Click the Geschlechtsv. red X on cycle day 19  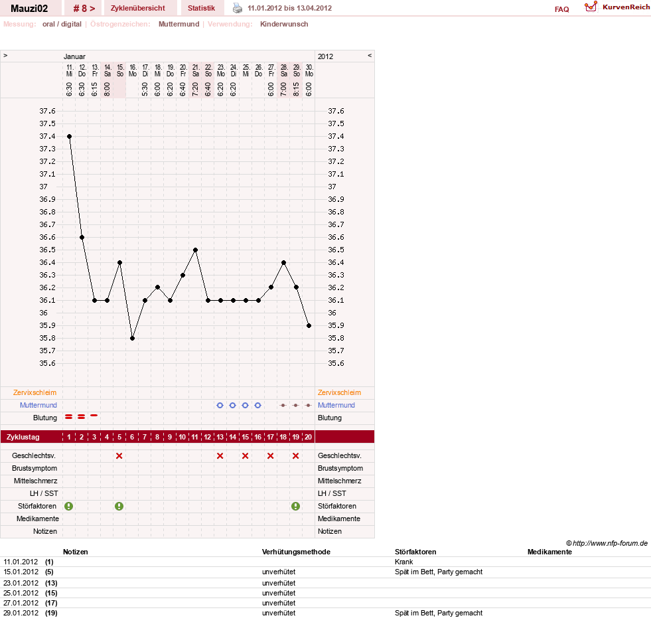295,456
